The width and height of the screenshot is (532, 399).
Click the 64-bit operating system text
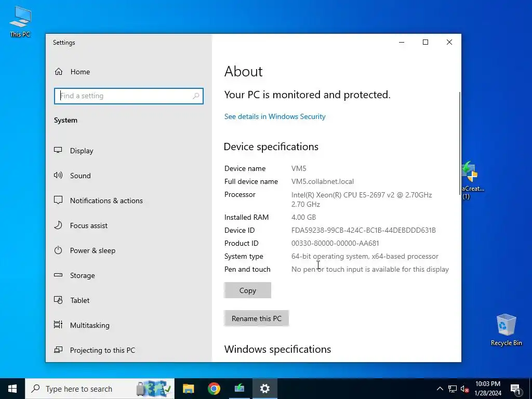tap(365, 257)
